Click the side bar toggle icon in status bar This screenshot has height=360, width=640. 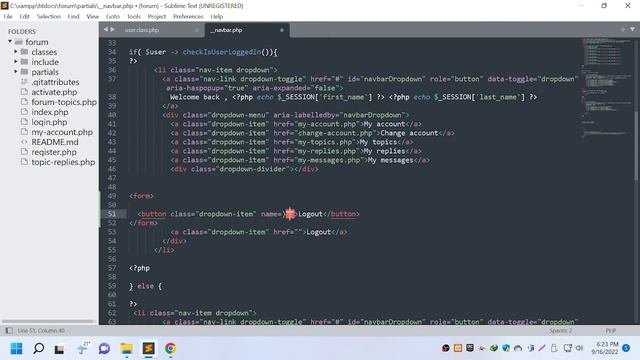[9, 331]
